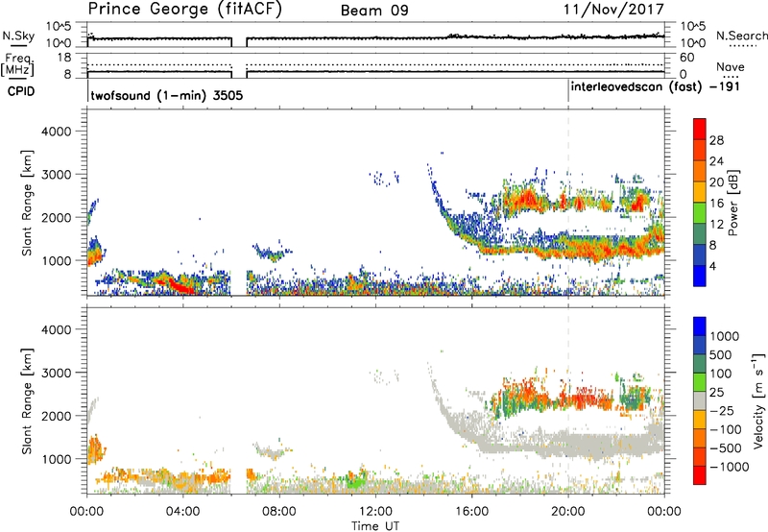Click the red bottom of velocity colorbar
Image resolution: width=768 pixels, height=532 pixels.
(700, 475)
